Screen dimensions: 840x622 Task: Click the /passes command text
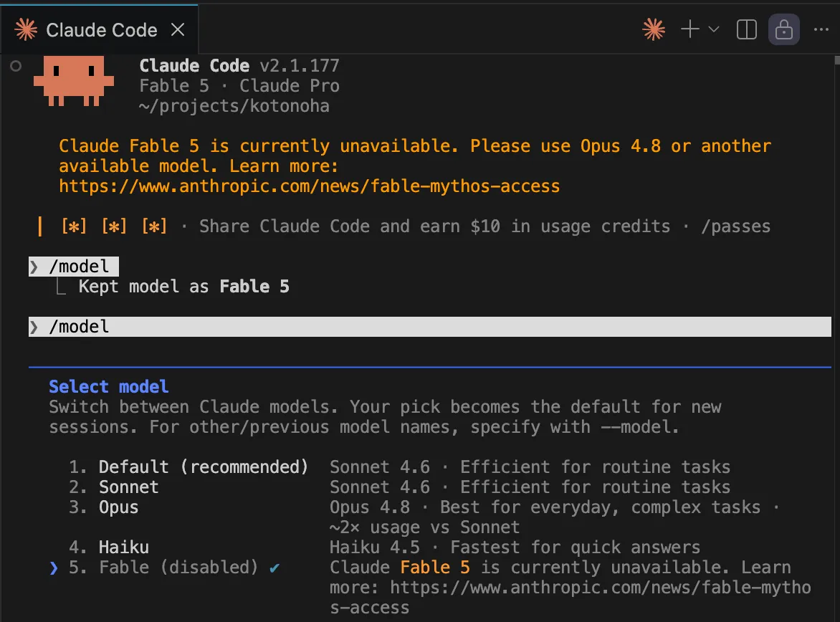tap(735, 226)
